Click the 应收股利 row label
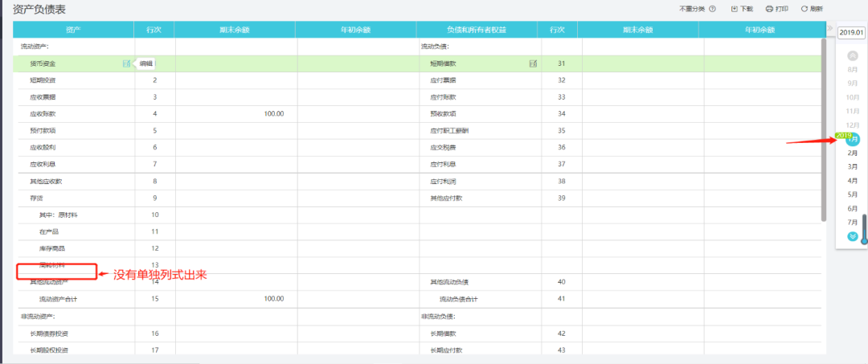The image size is (868, 364). (x=43, y=147)
